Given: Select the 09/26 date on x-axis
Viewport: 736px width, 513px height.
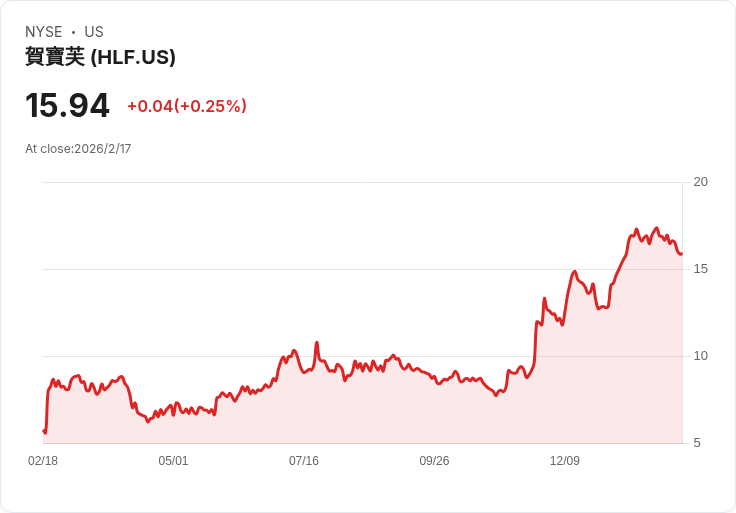Looking at the screenshot, I should click(434, 461).
